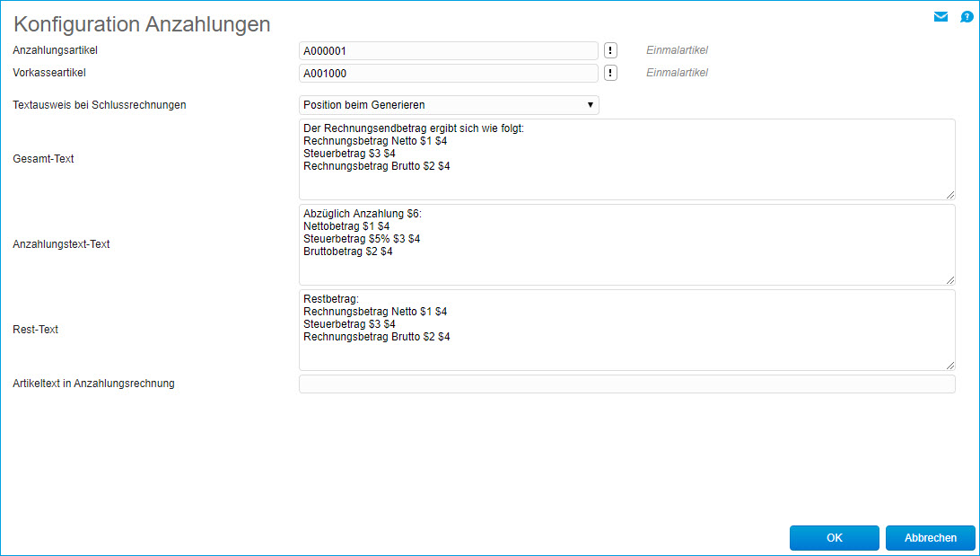This screenshot has width=980, height=556.
Task: Click the Anzahlungstext-Text resize handle
Action: tap(950, 280)
